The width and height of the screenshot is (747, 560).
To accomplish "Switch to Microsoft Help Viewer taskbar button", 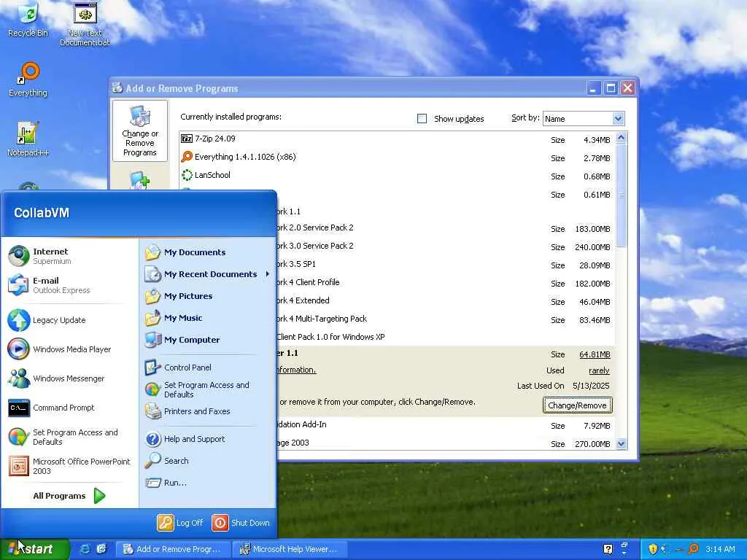I will (x=290, y=549).
